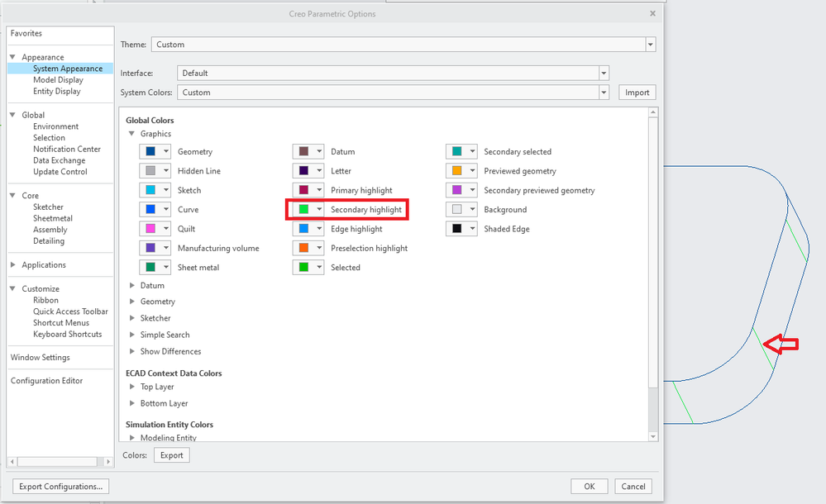The width and height of the screenshot is (826, 504).
Task: Expand the Bottom Layer ECAD colors
Action: (131, 403)
